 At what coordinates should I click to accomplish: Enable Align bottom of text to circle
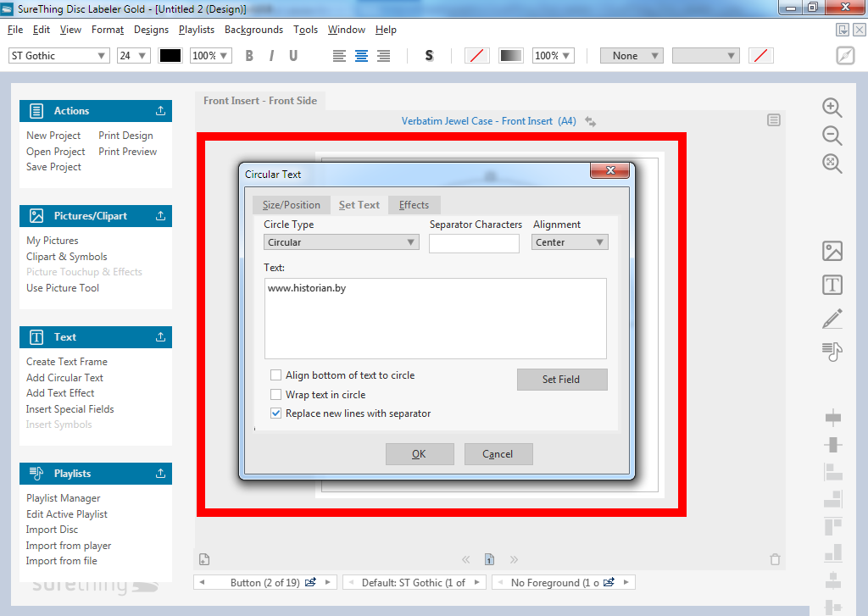pyautogui.click(x=275, y=375)
